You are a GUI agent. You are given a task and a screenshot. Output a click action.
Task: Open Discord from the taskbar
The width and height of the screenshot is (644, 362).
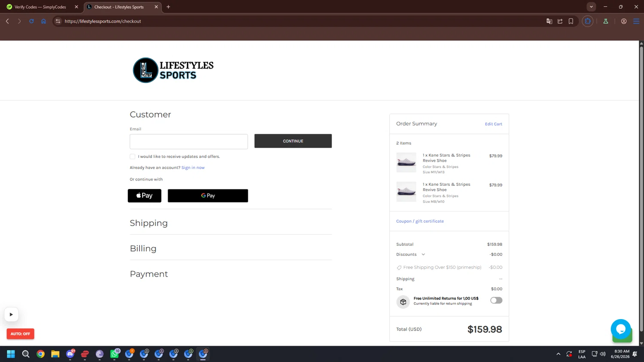point(70,354)
